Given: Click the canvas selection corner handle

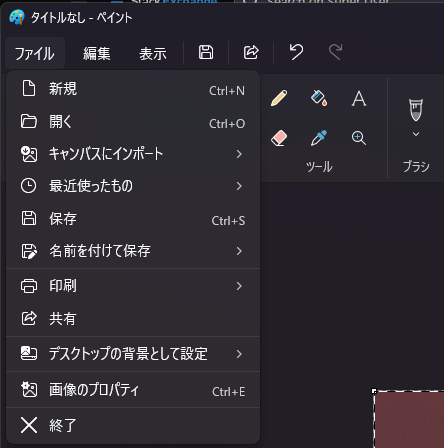Looking at the screenshot, I should 374,391.
